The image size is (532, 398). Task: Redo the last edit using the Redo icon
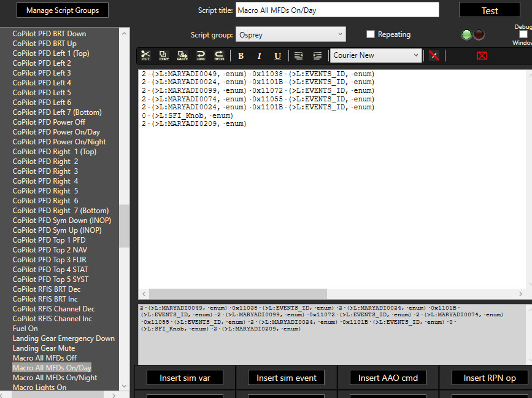(x=218, y=56)
